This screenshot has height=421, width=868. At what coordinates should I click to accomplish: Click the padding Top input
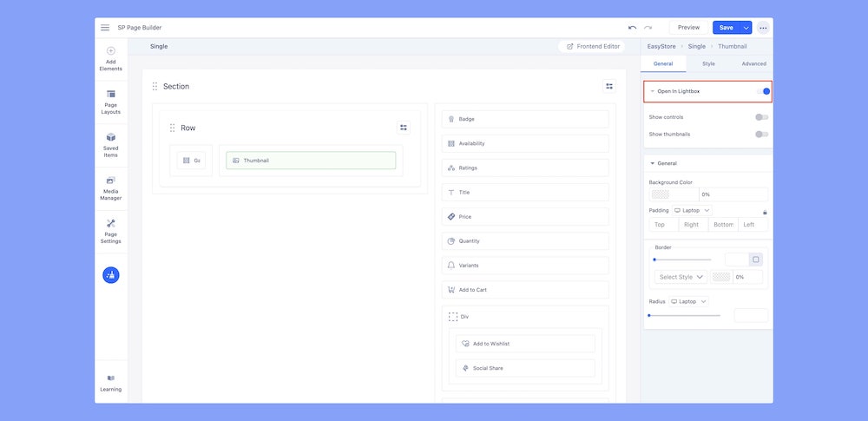pyautogui.click(x=664, y=224)
